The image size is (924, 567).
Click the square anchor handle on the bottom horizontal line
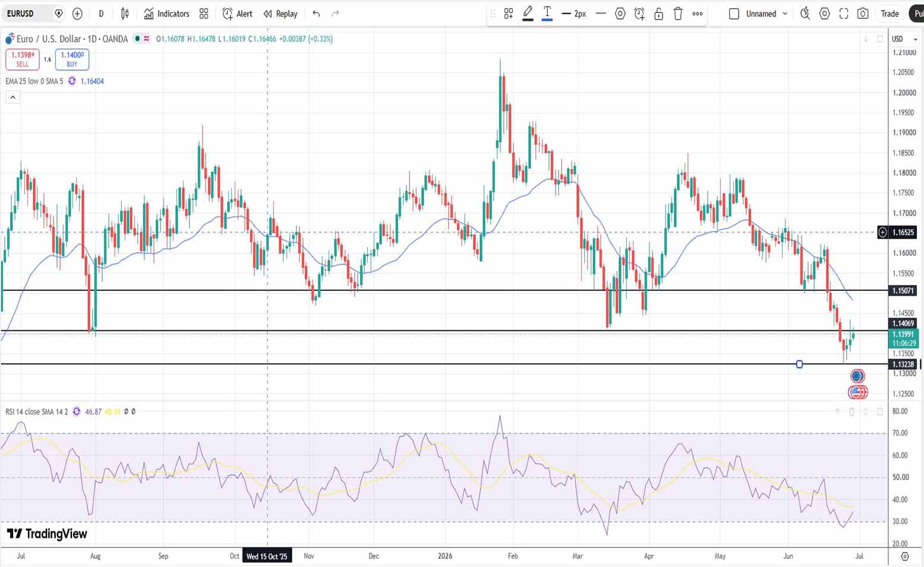(x=799, y=364)
